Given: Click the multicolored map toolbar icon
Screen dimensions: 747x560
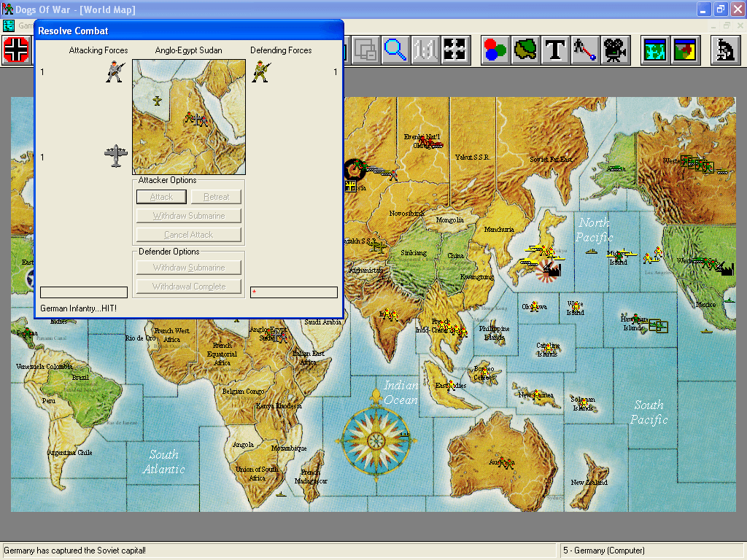Looking at the screenshot, I should 684,50.
